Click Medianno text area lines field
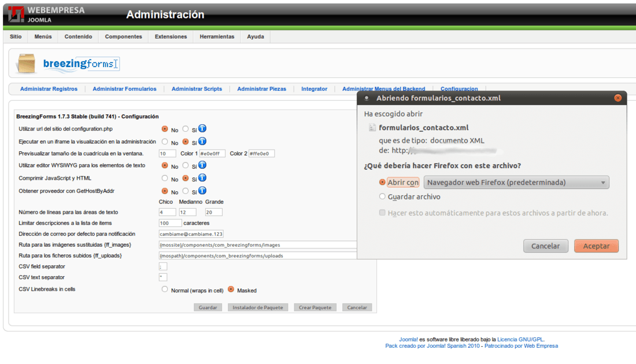Image resolution: width=636 pixels, height=364 pixels. click(x=188, y=212)
